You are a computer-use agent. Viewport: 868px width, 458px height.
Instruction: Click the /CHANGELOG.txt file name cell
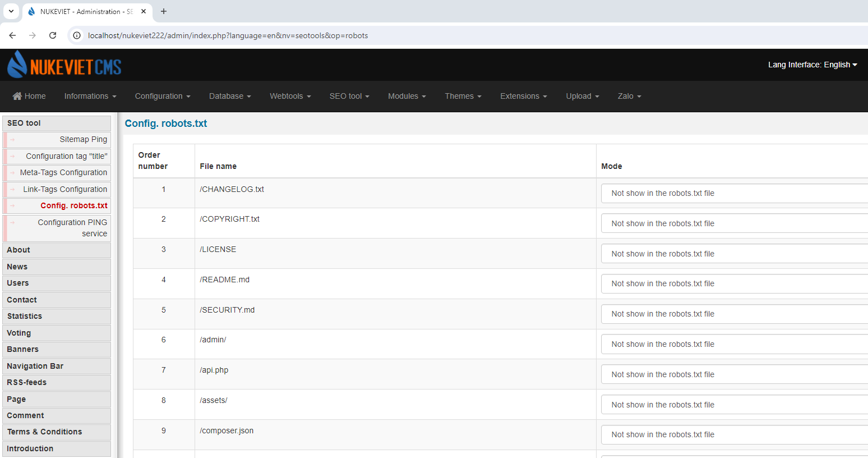[x=395, y=193]
